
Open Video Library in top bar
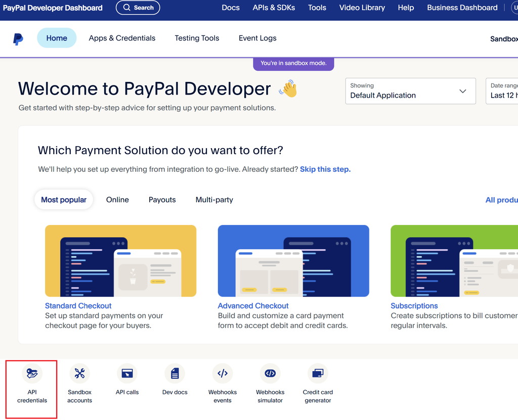click(x=362, y=8)
